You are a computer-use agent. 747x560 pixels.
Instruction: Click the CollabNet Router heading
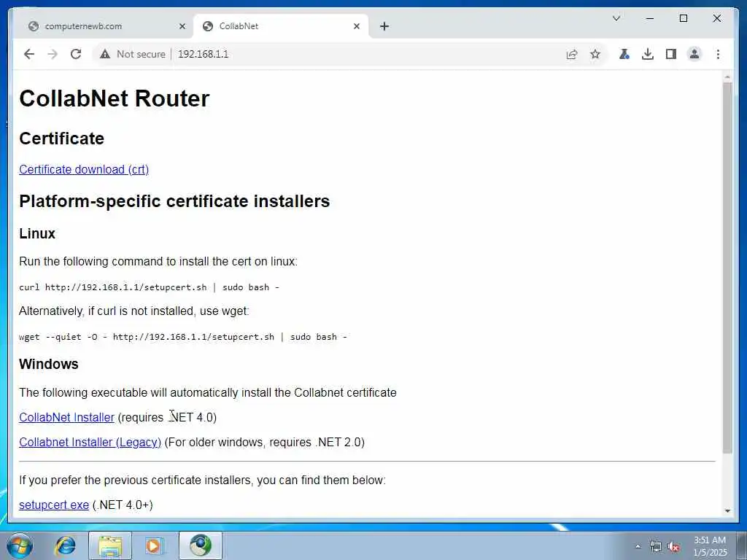[115, 98]
